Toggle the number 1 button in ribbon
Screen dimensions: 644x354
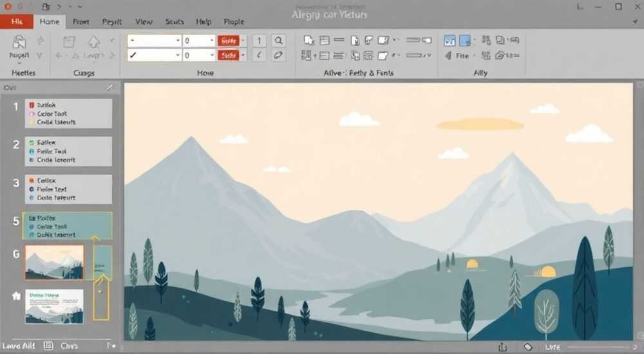tap(259, 41)
